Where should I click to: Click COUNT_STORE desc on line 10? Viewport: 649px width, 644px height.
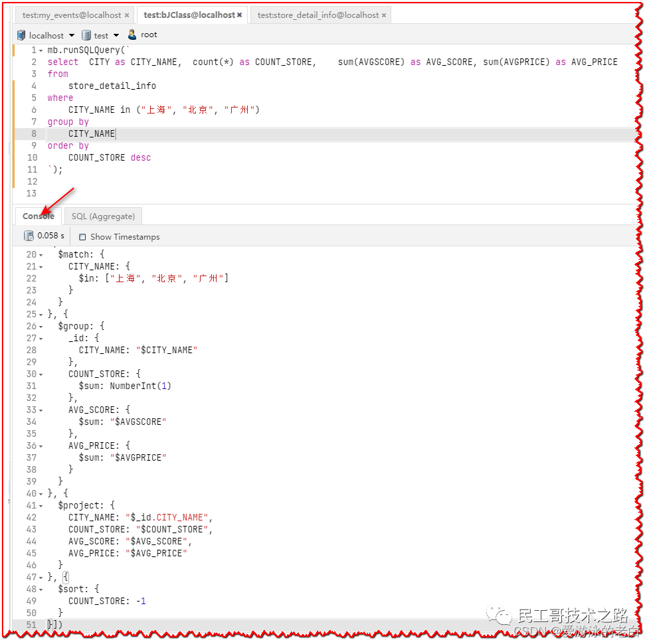(x=110, y=158)
